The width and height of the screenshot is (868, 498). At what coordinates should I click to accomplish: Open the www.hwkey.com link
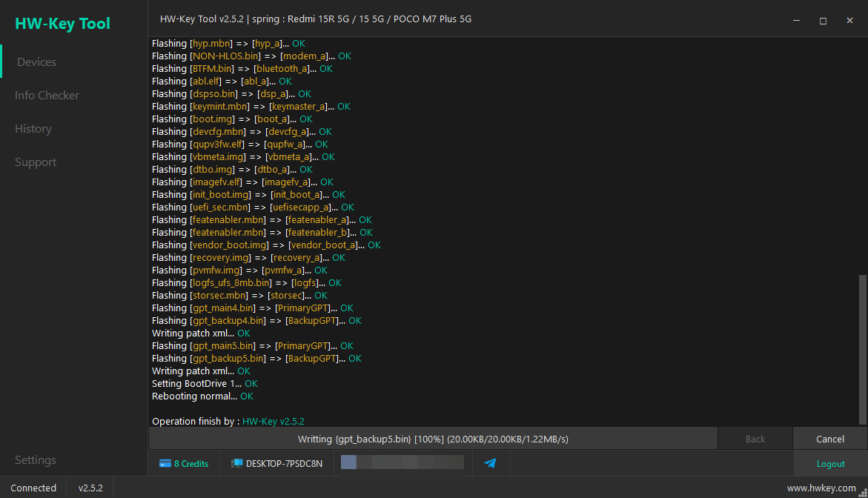pos(821,488)
